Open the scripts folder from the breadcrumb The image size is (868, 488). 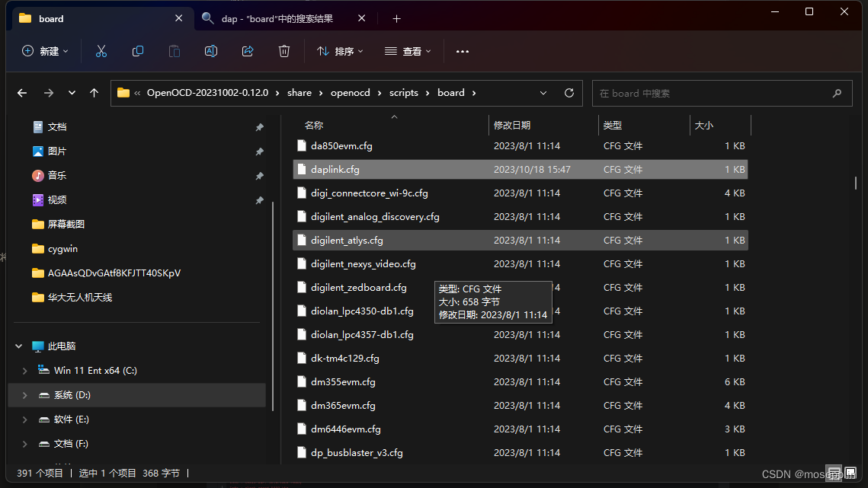click(x=403, y=92)
